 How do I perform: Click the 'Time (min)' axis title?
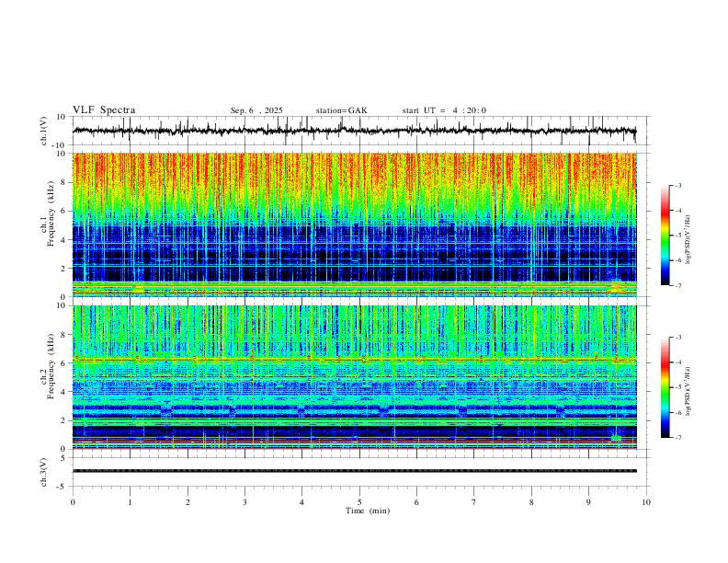click(x=368, y=511)
